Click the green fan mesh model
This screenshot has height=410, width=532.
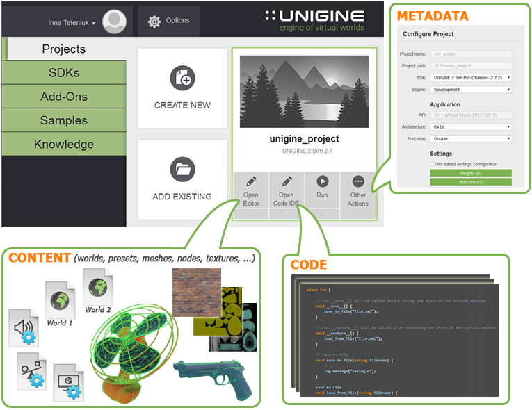132,353
